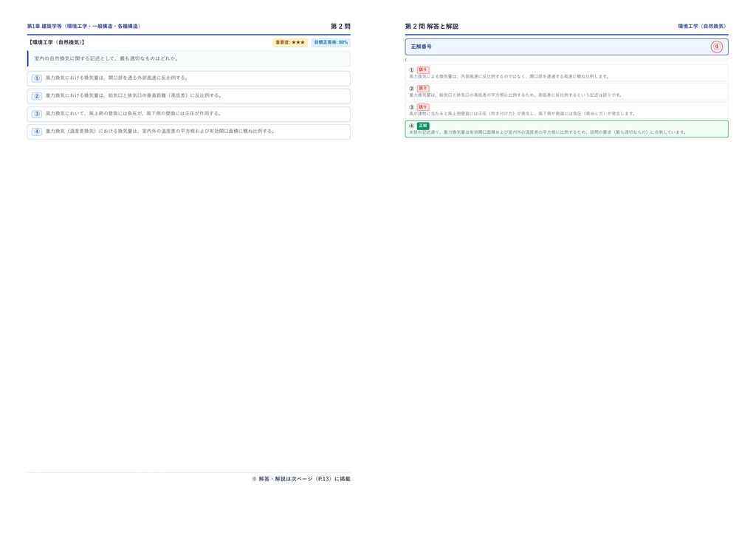Click explanation text 外部風速に反比例するのではなく

coord(509,76)
